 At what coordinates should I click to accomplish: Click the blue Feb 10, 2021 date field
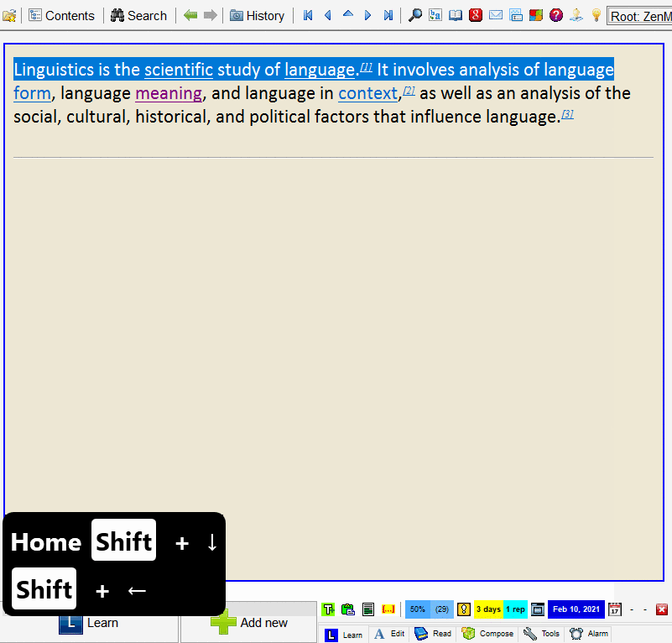point(576,609)
